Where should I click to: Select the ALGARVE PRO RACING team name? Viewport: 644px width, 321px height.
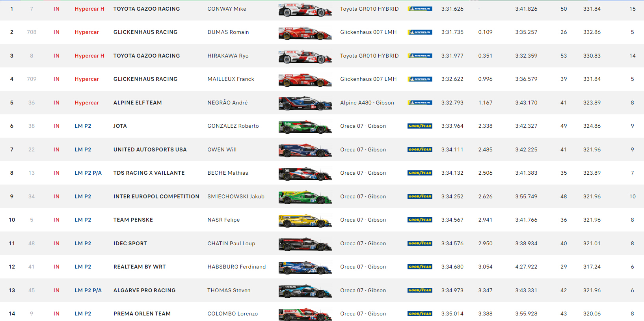tap(145, 290)
